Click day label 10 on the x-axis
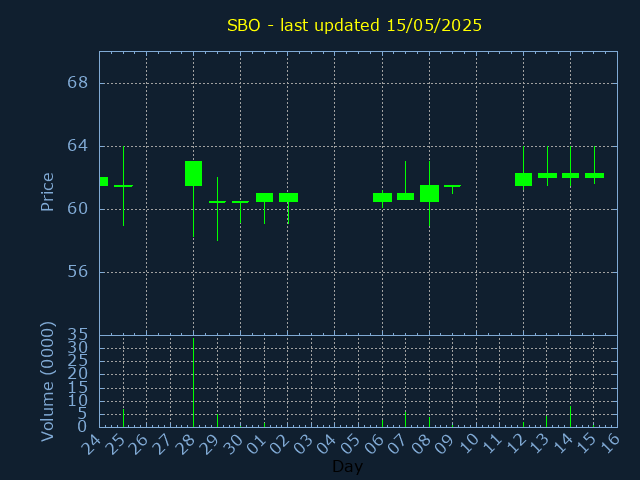 point(468,444)
